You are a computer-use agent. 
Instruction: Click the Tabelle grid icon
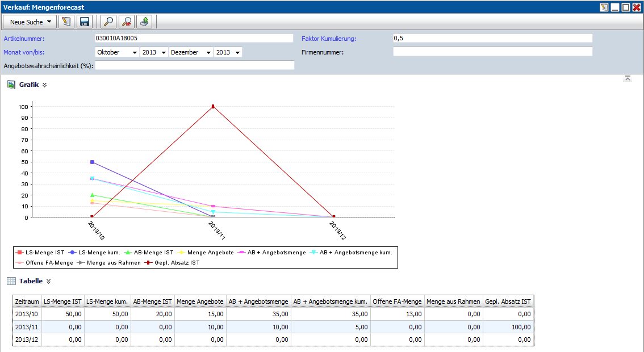pyautogui.click(x=11, y=281)
